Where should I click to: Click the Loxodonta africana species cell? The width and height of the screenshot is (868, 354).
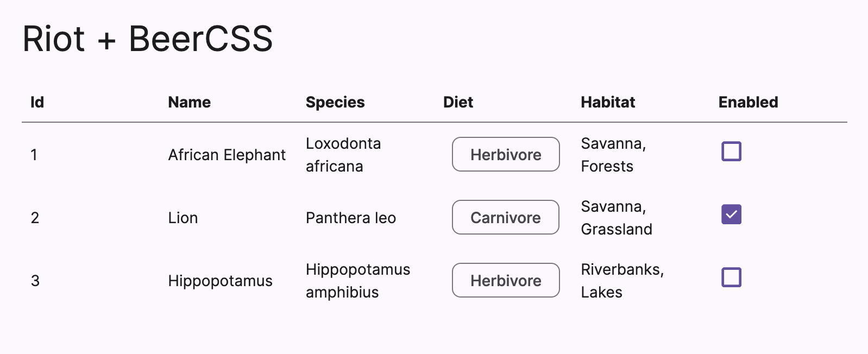coord(343,155)
